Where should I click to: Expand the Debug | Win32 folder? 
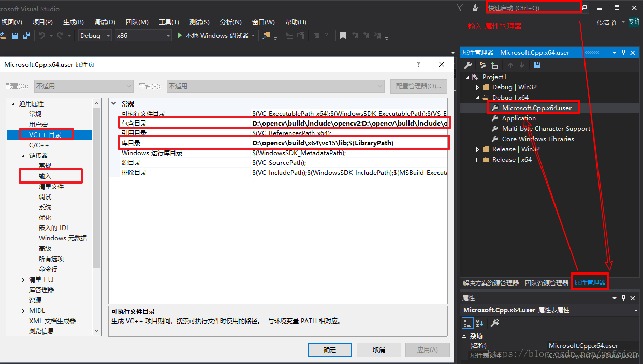pos(478,87)
